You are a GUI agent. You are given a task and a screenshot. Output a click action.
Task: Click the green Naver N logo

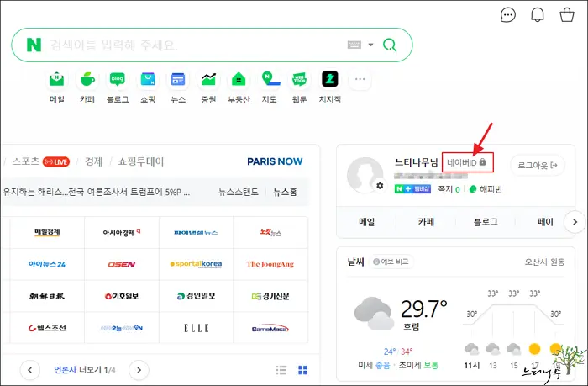(34, 45)
